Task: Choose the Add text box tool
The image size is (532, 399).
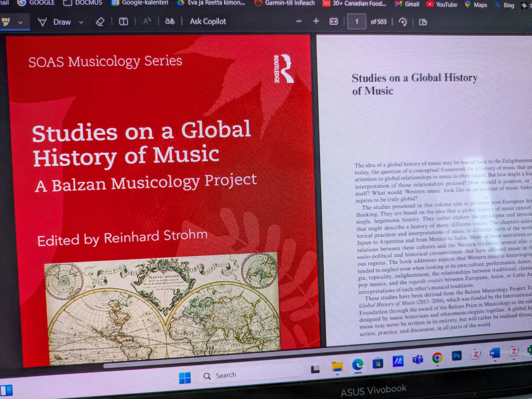Action: pyautogui.click(x=123, y=22)
